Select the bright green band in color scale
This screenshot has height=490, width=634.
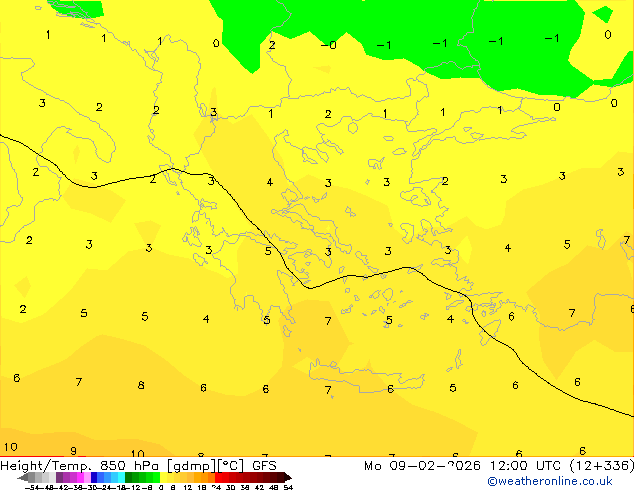[x=156, y=477]
